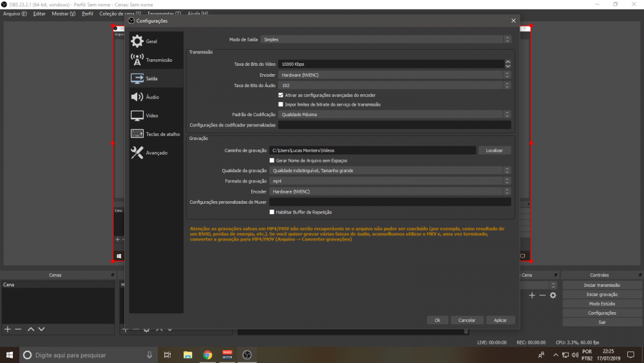Click the transition properties gear icon
The height and width of the screenshot is (363, 644).
click(553, 295)
